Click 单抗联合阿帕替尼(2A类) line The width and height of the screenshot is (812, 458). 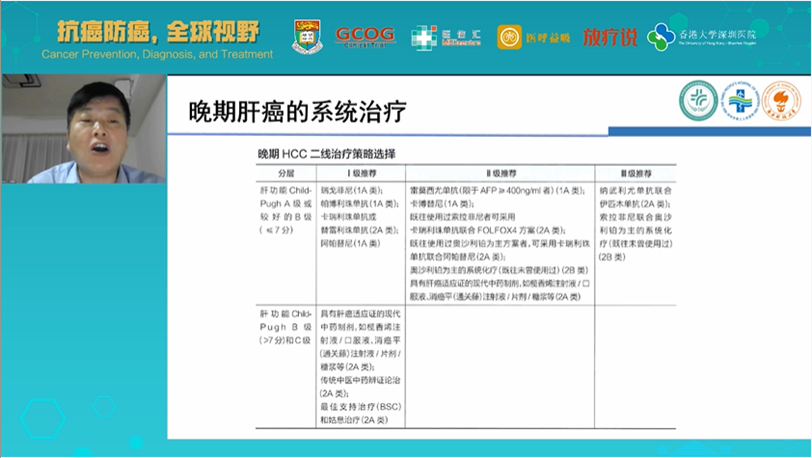tap(458, 257)
